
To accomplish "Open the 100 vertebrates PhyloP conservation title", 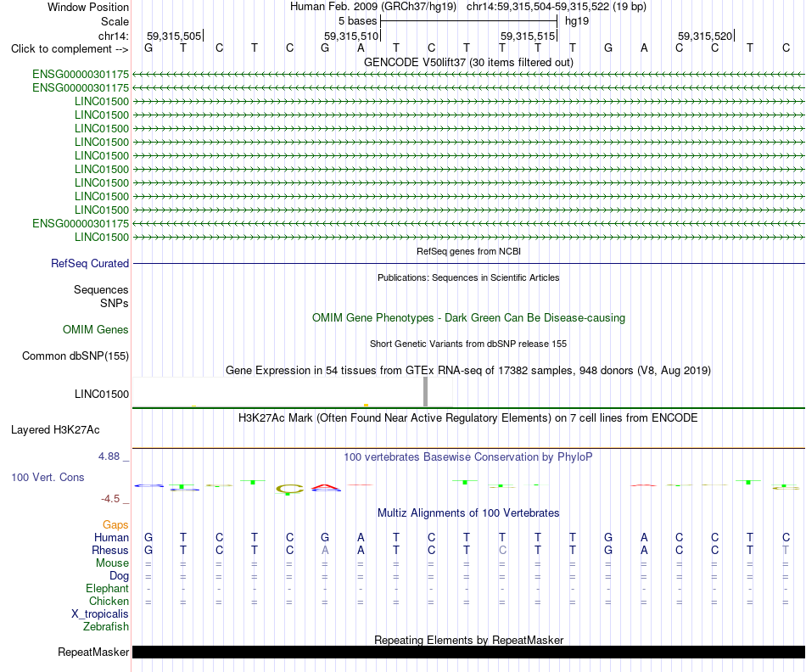I will [468, 457].
